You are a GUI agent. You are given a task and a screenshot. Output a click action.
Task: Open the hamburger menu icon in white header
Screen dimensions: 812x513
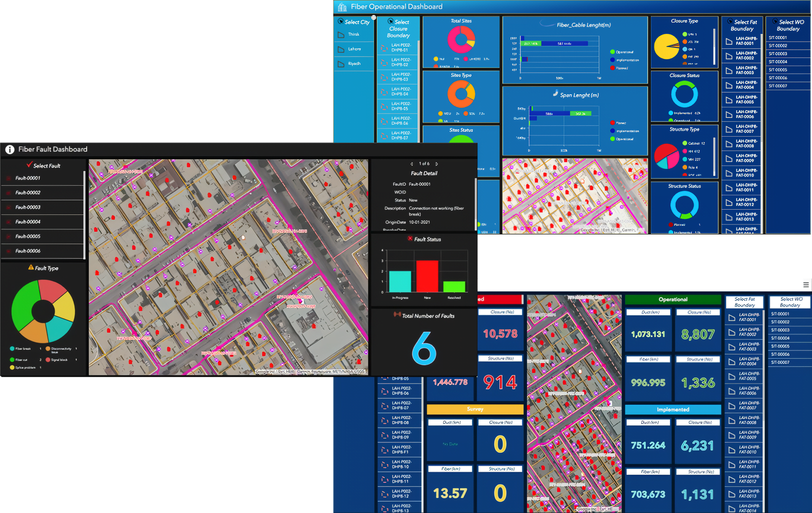click(x=806, y=285)
